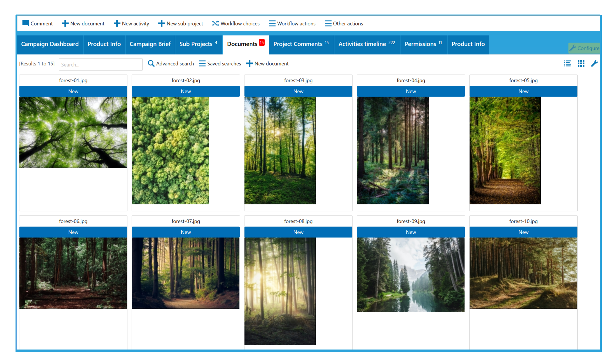The height and width of the screenshot is (364, 616).
Task: Click the forest-09.jpg file name
Action: 411,221
